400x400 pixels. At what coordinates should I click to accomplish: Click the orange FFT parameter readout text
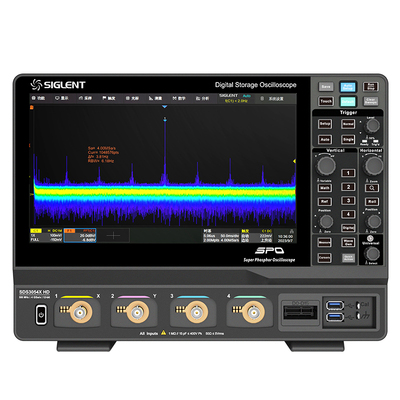click(103, 154)
